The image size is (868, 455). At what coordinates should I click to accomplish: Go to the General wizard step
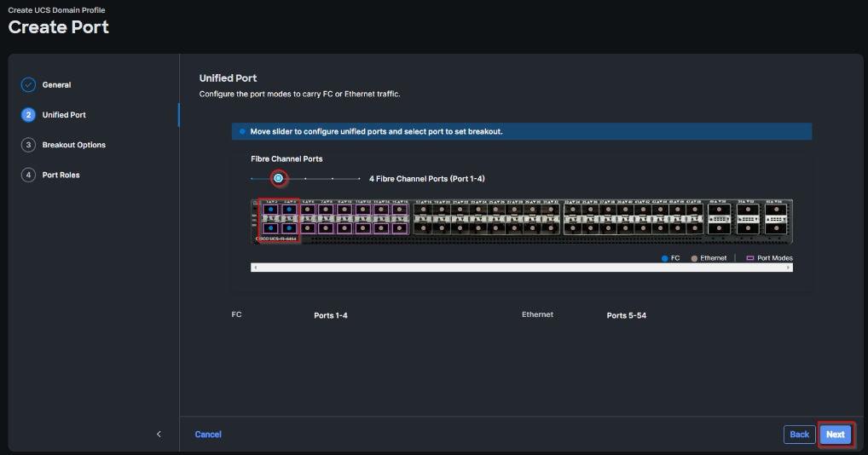coord(56,84)
